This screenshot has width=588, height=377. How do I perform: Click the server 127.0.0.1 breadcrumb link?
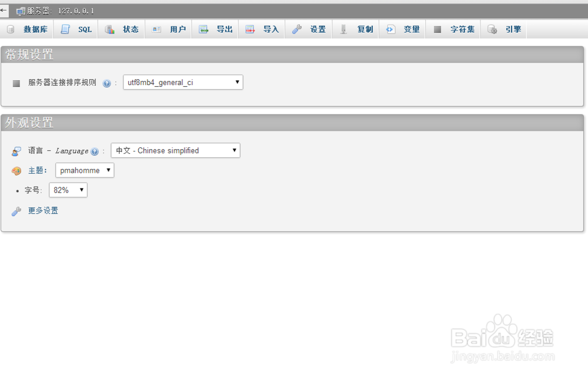[x=61, y=11]
